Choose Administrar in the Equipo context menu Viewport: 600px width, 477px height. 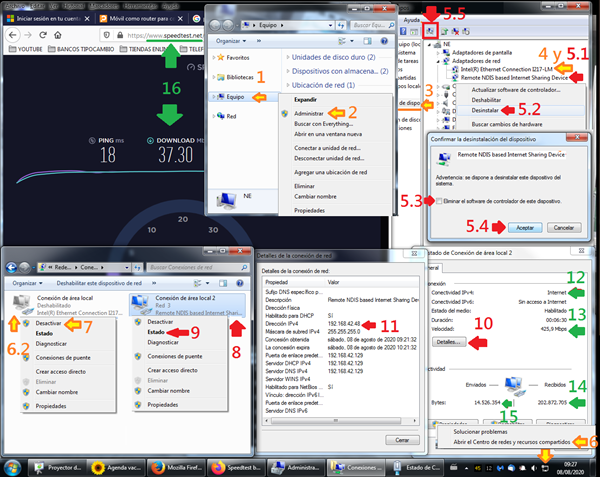(309, 114)
